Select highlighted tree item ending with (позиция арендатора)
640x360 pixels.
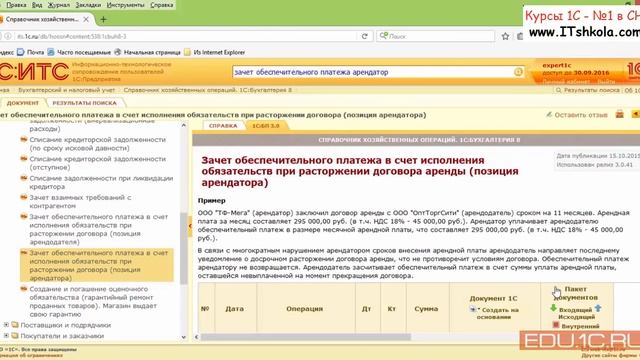[97, 265]
